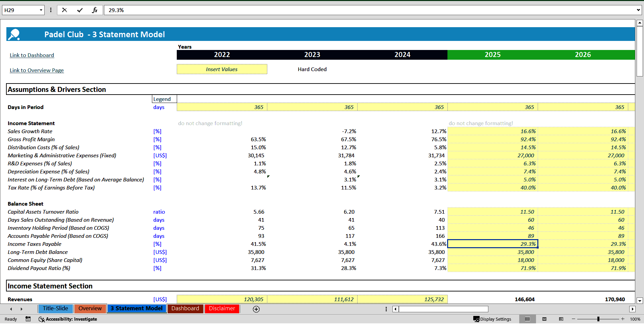Select 2026 Common Equity 18,000 cell
Screen dimensions: 644x324
583,260
